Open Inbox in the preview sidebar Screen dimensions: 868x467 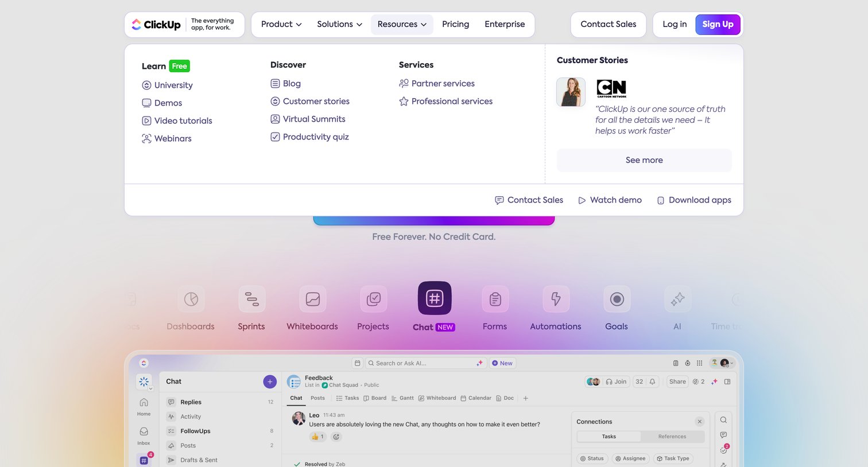click(x=144, y=435)
